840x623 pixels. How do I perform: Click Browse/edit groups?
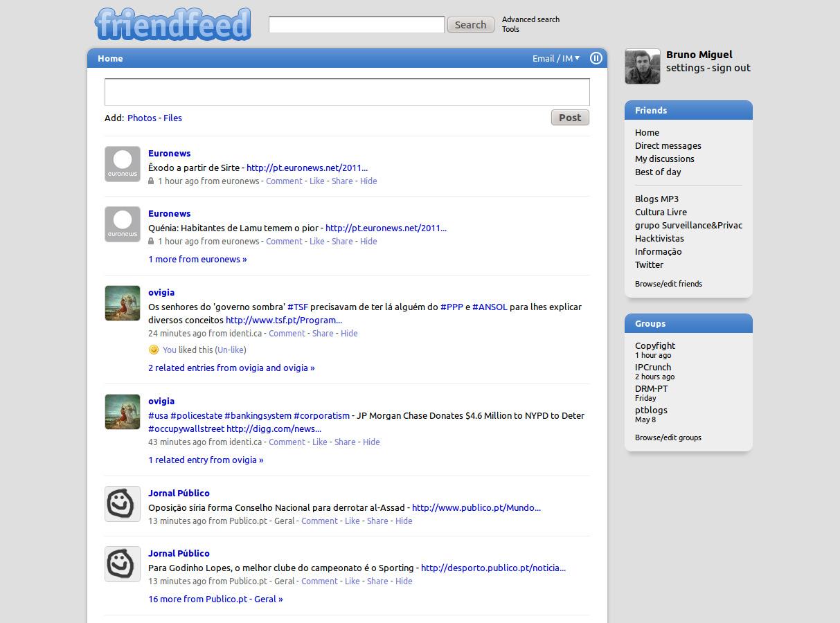[x=668, y=437]
